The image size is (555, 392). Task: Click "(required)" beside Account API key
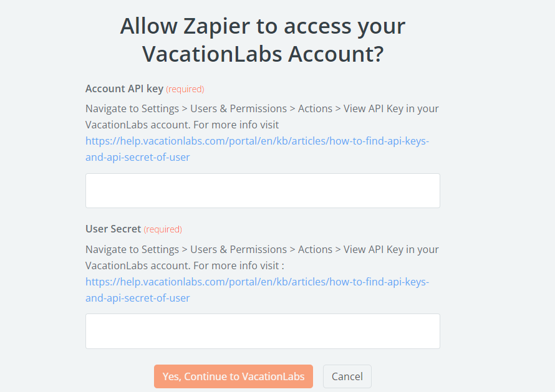(185, 89)
